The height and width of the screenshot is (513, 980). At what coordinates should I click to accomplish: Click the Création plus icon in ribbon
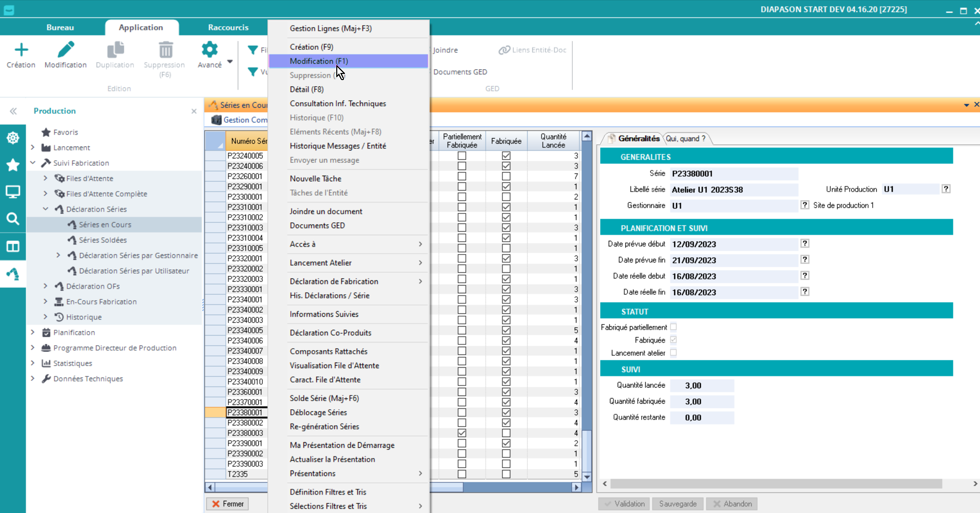[x=21, y=50]
